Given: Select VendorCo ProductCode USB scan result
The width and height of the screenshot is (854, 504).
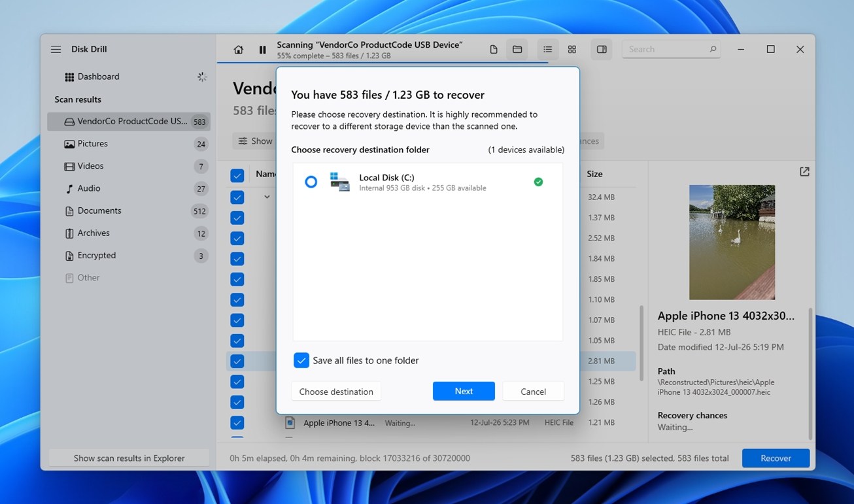Looking at the screenshot, I should [128, 122].
